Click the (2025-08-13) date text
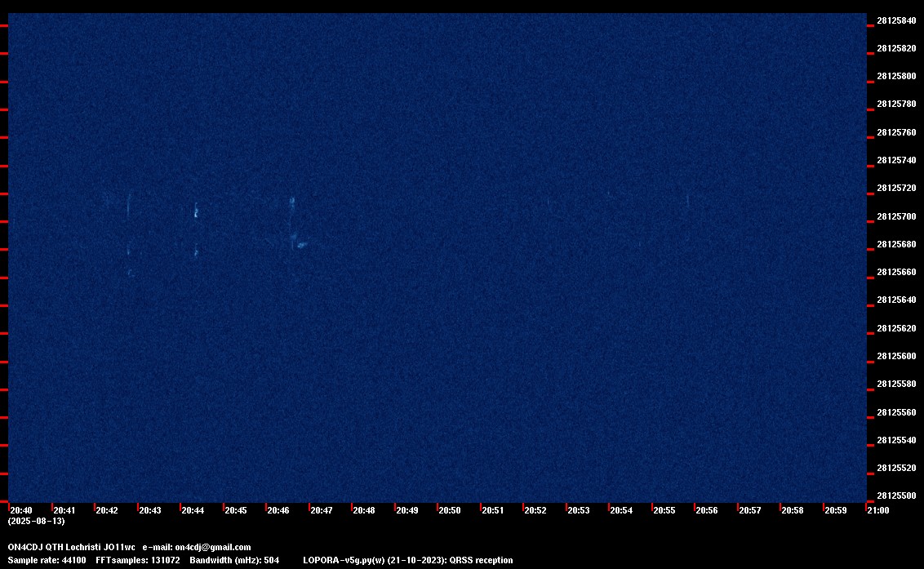This screenshot has height=569, width=924. (36, 521)
